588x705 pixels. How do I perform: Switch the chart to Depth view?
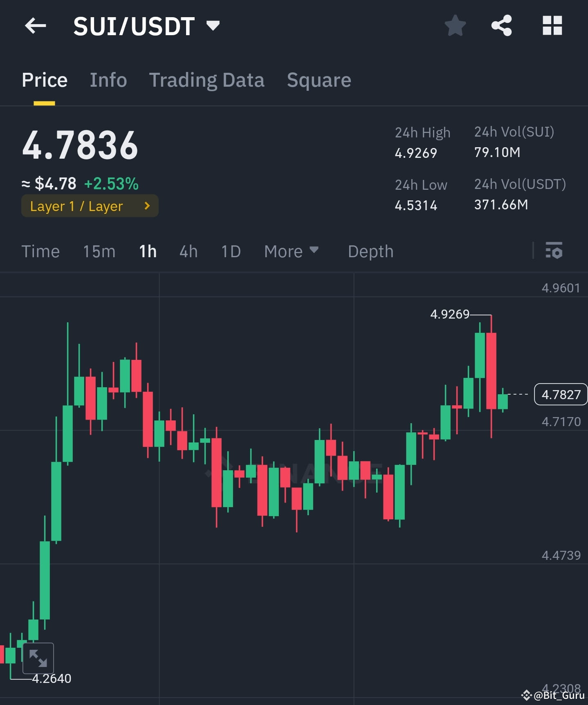point(370,251)
